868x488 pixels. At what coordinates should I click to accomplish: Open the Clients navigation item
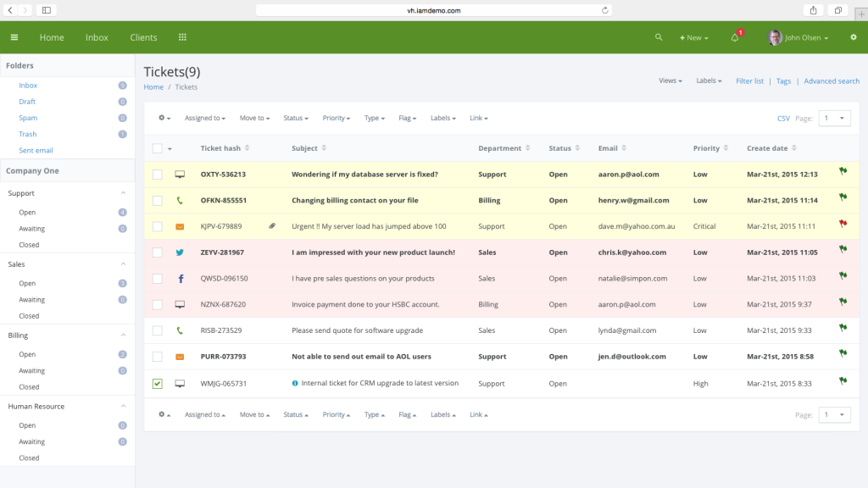coord(143,37)
